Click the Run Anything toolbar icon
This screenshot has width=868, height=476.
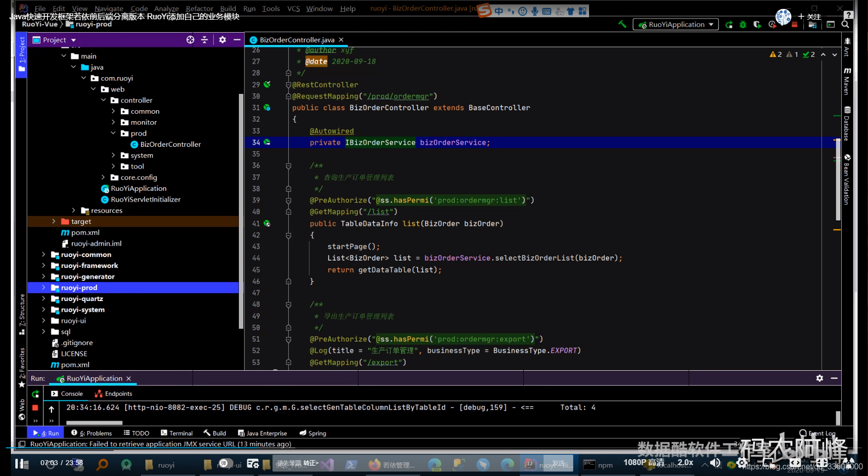[831, 24]
